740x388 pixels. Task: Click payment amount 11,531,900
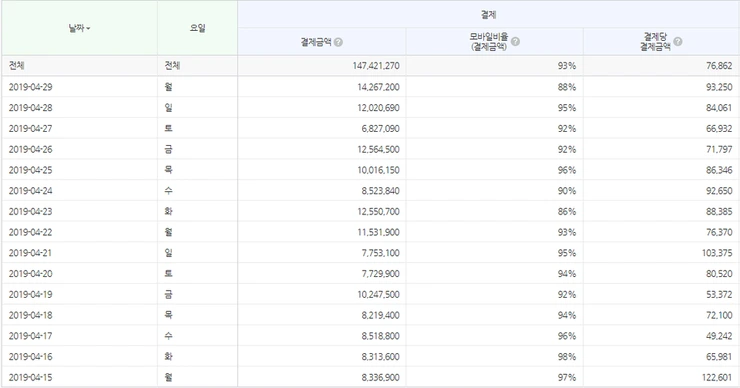pyautogui.click(x=378, y=232)
